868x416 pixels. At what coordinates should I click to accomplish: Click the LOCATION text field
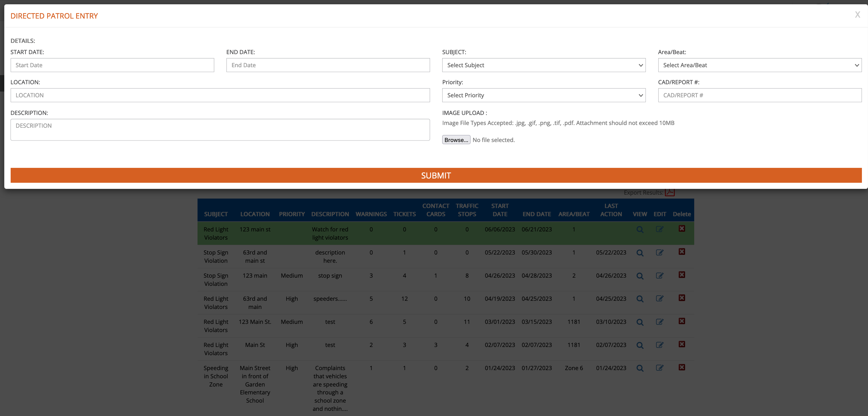[x=220, y=95]
